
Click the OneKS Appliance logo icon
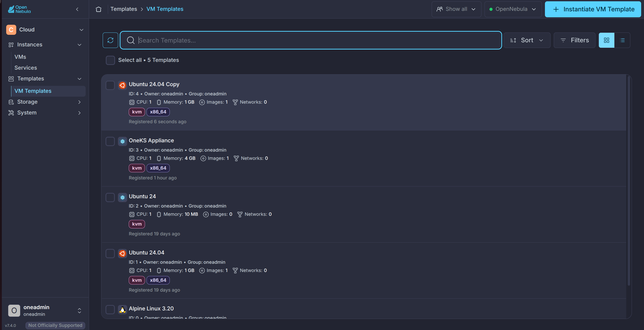pos(123,141)
